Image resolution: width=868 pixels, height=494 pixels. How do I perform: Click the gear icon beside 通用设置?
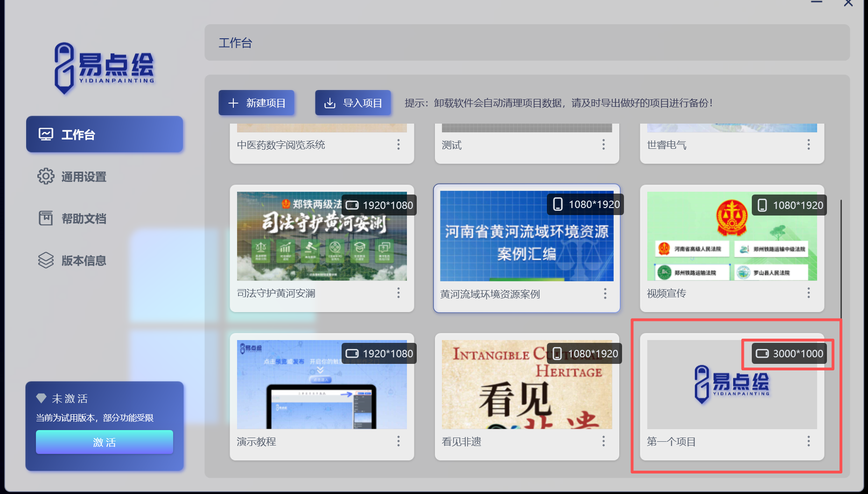click(x=46, y=176)
